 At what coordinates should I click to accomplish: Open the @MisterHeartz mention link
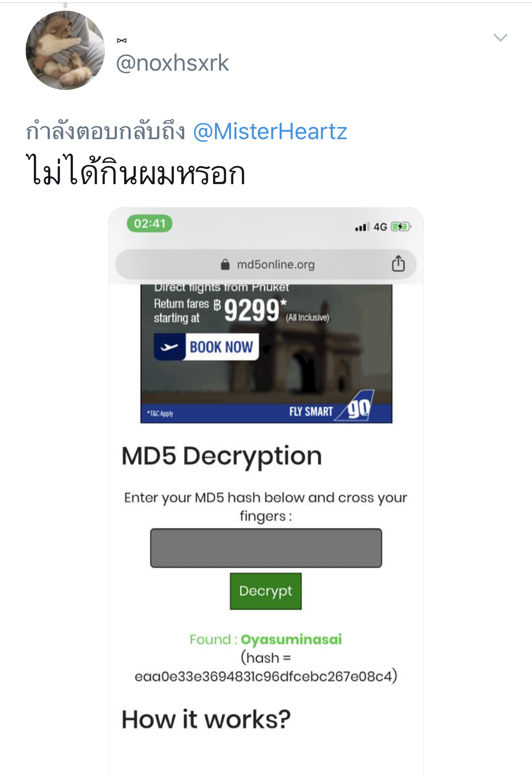(270, 131)
